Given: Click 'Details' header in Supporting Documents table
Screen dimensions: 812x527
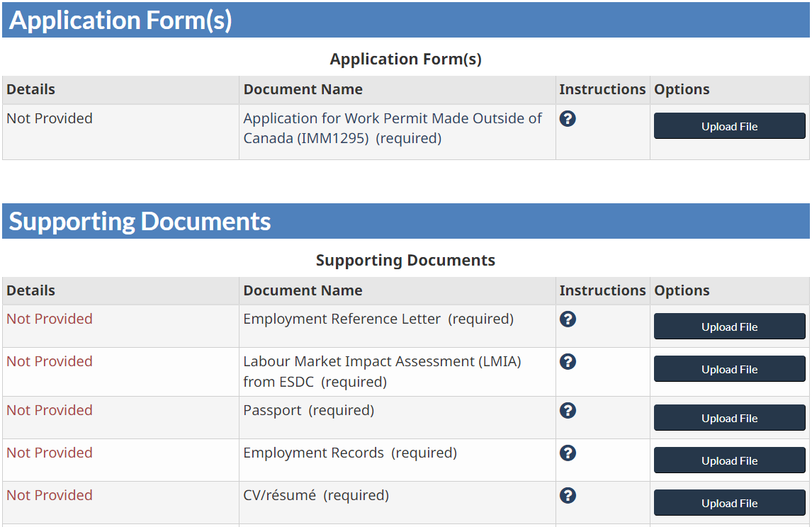Looking at the screenshot, I should tap(30, 290).
